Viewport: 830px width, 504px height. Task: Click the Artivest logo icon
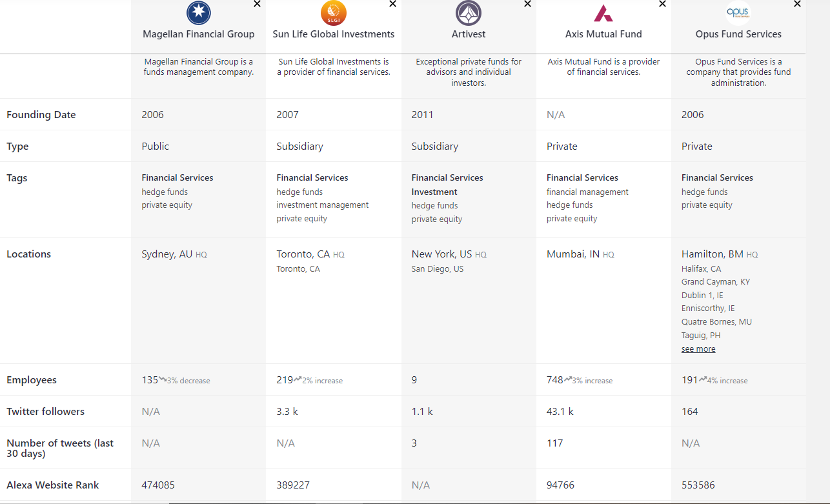pos(469,13)
